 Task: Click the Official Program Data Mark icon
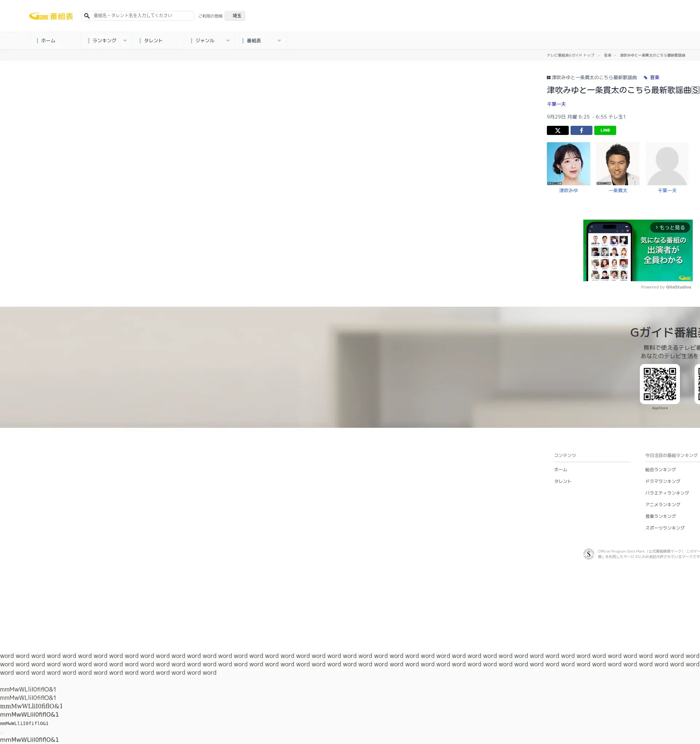pyautogui.click(x=588, y=554)
